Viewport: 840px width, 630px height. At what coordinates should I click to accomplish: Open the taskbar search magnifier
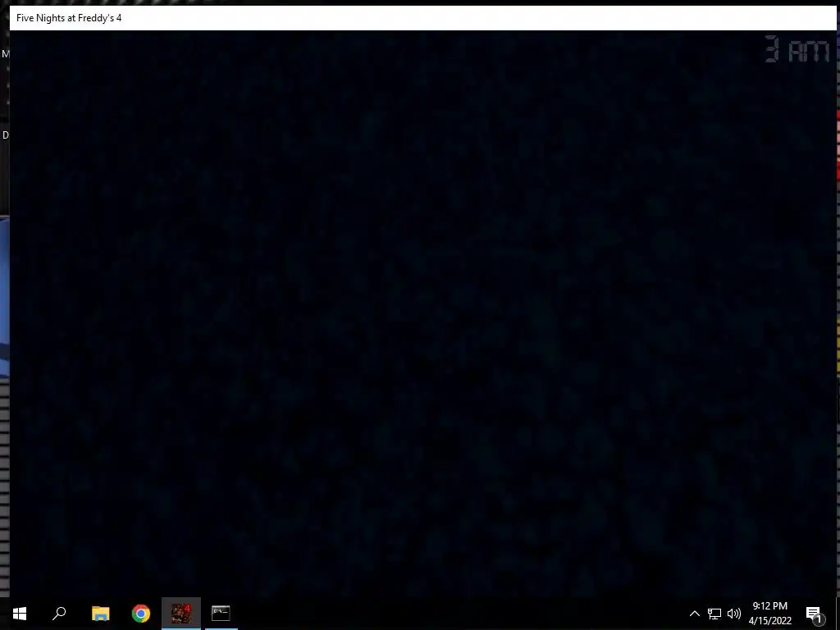(x=59, y=614)
